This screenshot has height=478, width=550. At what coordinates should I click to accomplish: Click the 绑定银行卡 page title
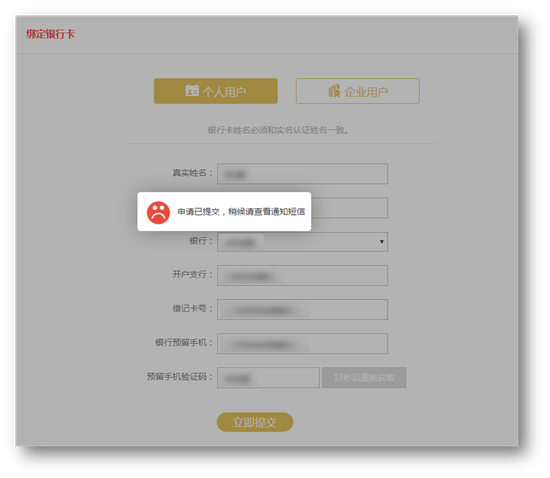coord(50,34)
